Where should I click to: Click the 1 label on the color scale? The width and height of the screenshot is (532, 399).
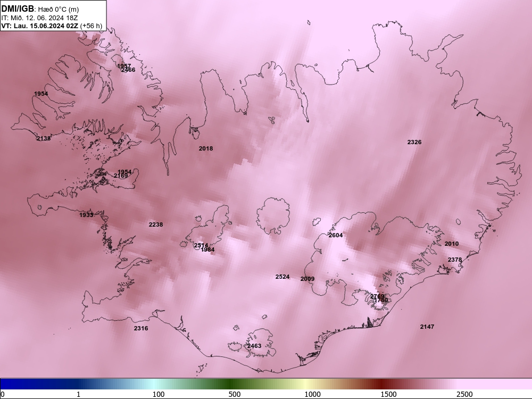click(78, 394)
